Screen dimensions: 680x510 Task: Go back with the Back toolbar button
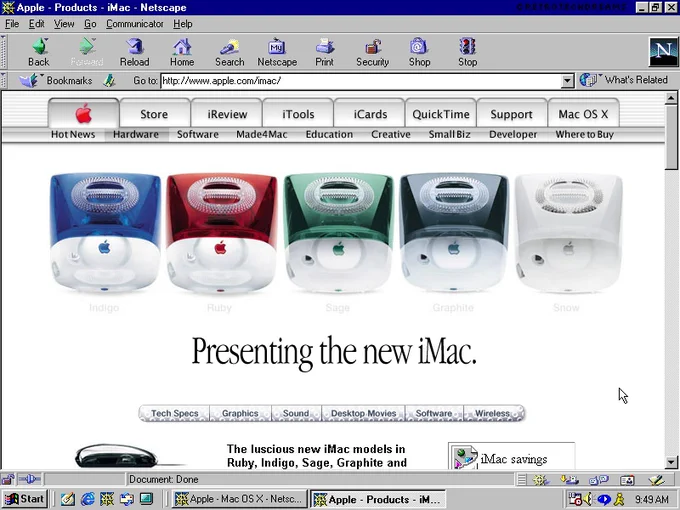click(39, 52)
